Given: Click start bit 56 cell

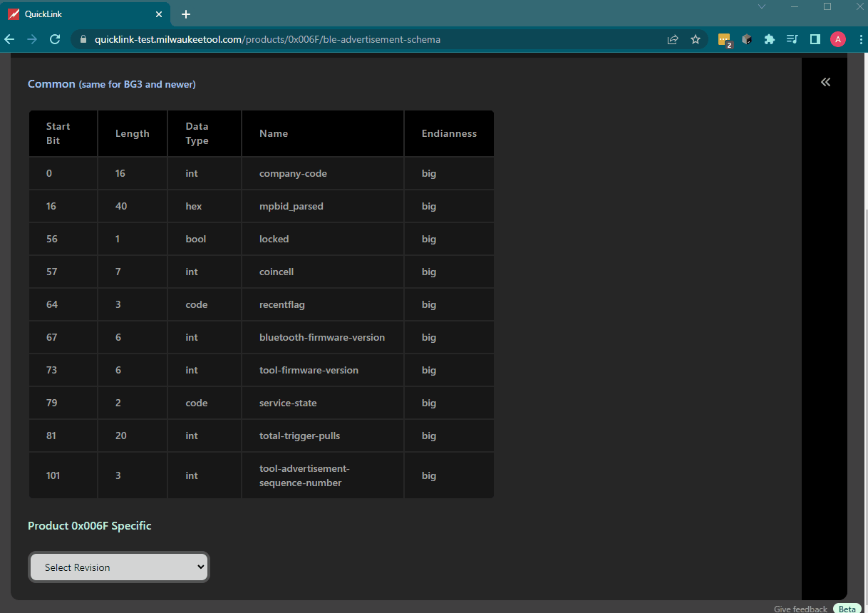Looking at the screenshot, I should pos(63,239).
